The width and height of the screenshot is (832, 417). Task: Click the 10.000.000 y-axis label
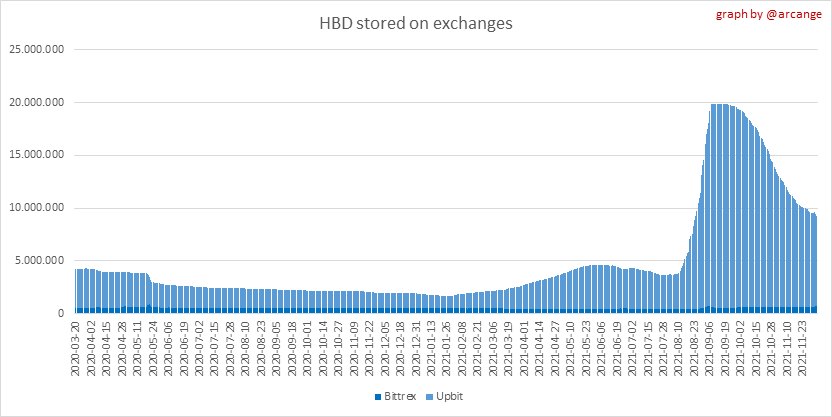[x=36, y=208]
